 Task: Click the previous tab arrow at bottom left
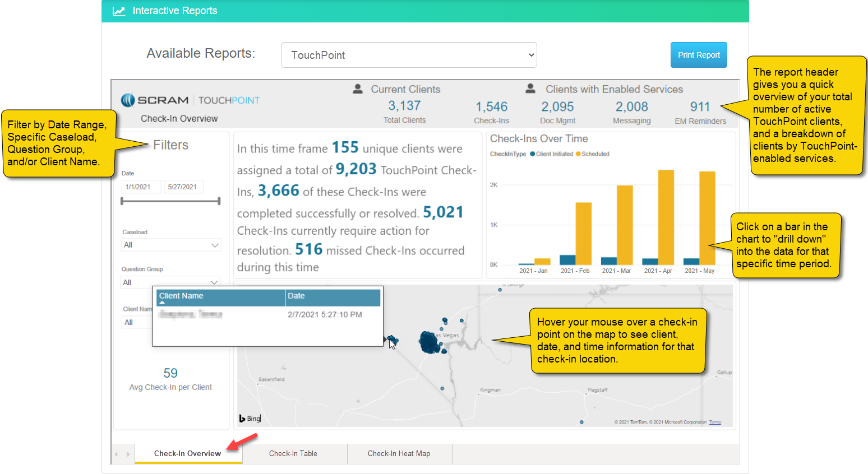point(117,454)
